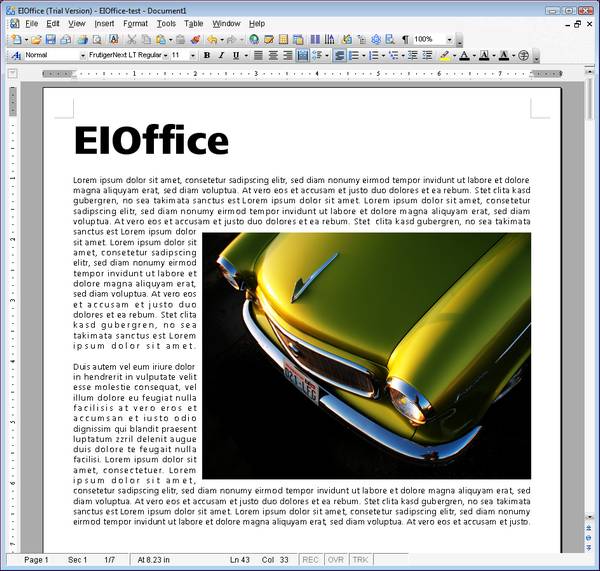Viewport: 600px width, 571px height.
Task: Save the document with the floppy disk icon
Action: 51,39
